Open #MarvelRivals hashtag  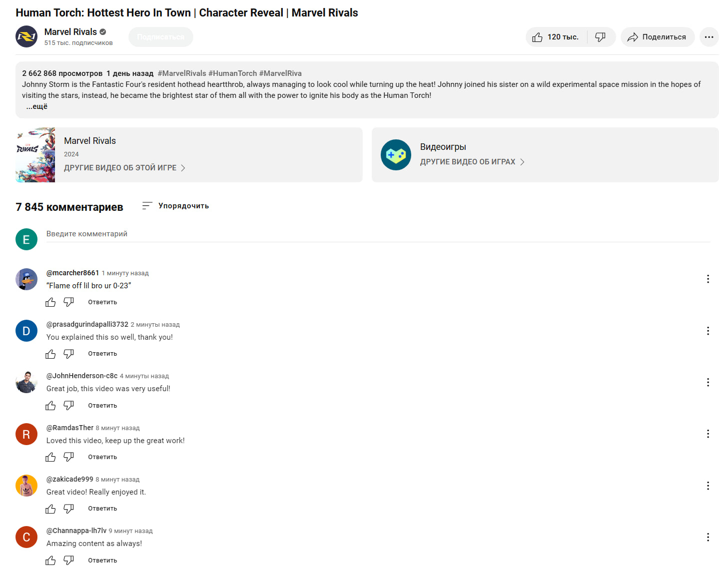[x=182, y=73]
